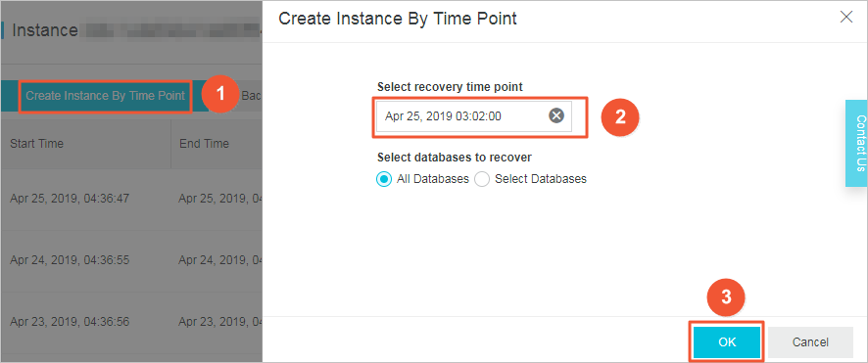Select the Apr 24, 2019, 04:36:55 backup row

click(131, 260)
